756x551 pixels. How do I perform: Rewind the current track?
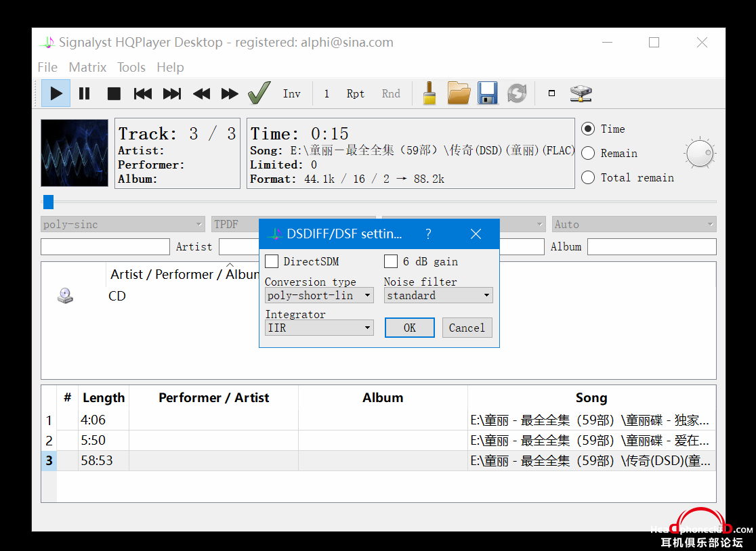point(202,93)
